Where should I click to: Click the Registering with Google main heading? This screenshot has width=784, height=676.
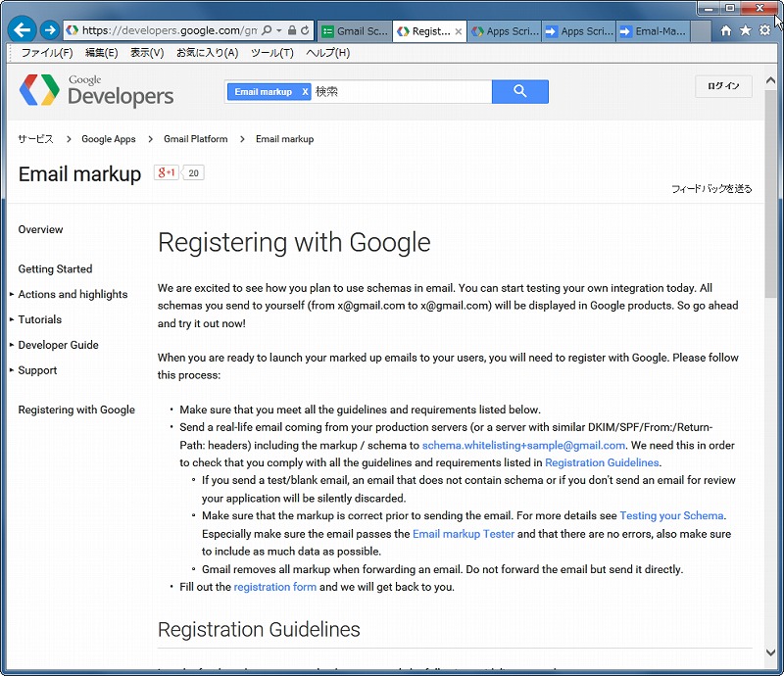point(294,243)
